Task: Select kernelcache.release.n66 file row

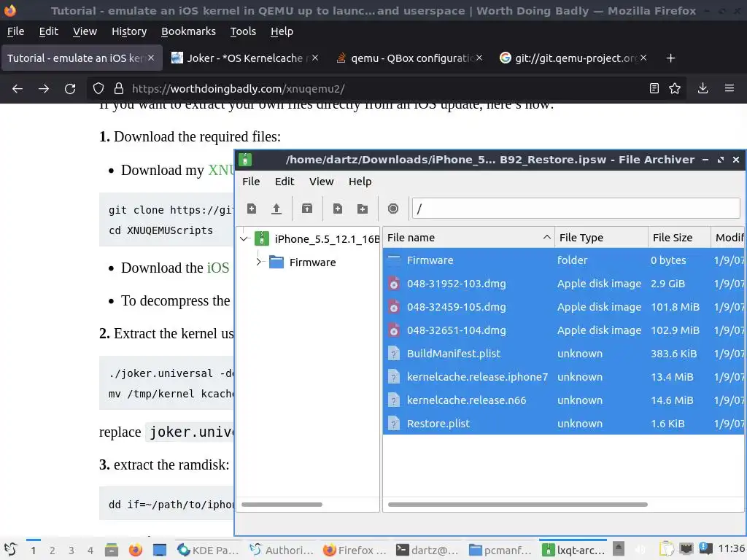Action: click(564, 400)
